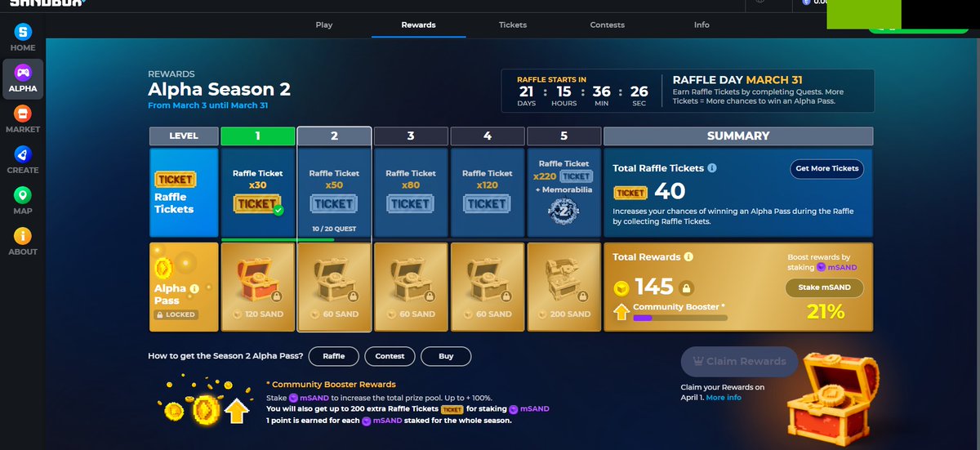The height and width of the screenshot is (450, 980).
Task: Click the 10 / 20 QUEST label
Action: [x=334, y=229]
